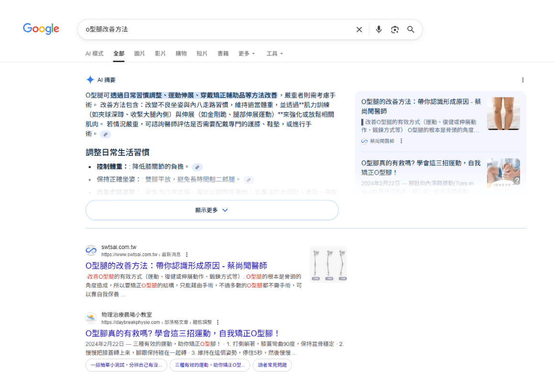Viewport: 555px width, 392px height.
Task: Open Google Lens image search icon
Action: (x=395, y=30)
